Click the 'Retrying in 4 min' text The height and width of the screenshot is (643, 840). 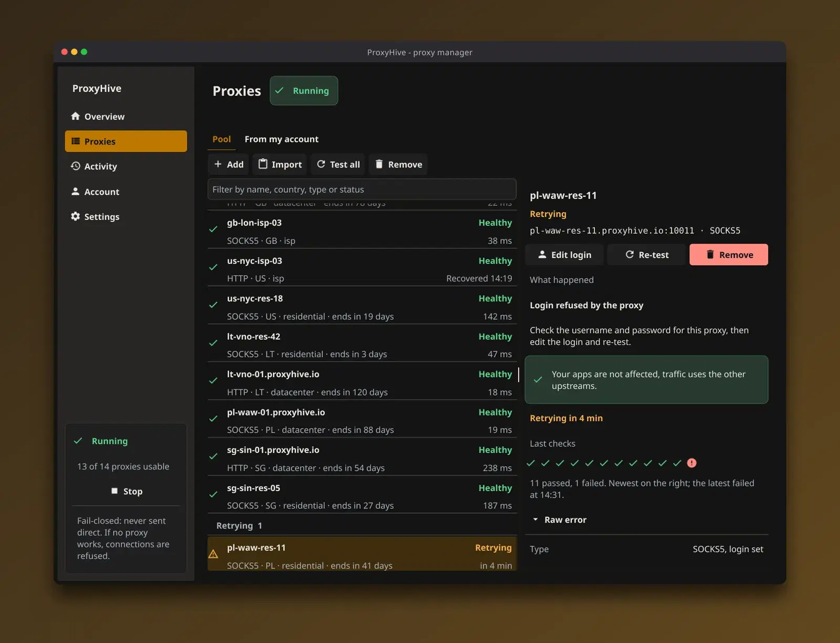(566, 418)
